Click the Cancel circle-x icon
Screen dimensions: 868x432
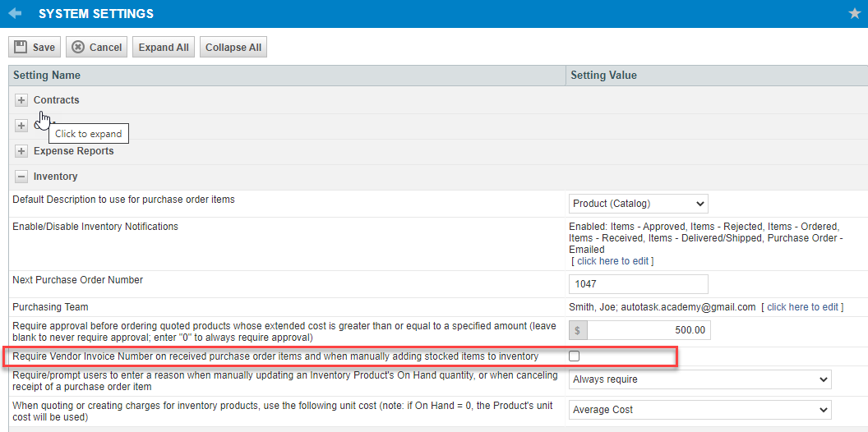pyautogui.click(x=79, y=47)
